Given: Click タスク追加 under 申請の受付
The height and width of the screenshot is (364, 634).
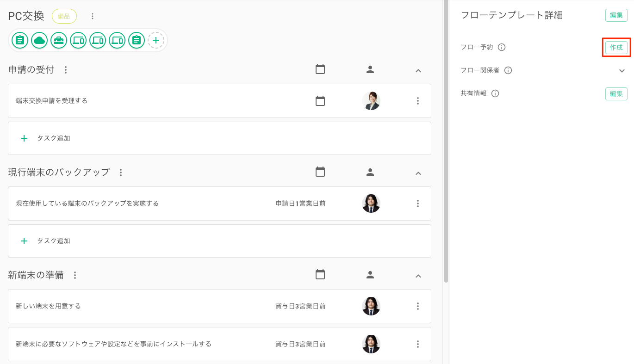Looking at the screenshot, I should [53, 138].
